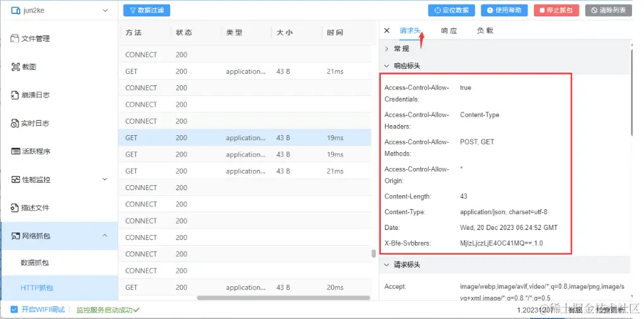Collapse the 网络抓包 submenu chevron
Screen dimensions: 644x319
(x=105, y=236)
